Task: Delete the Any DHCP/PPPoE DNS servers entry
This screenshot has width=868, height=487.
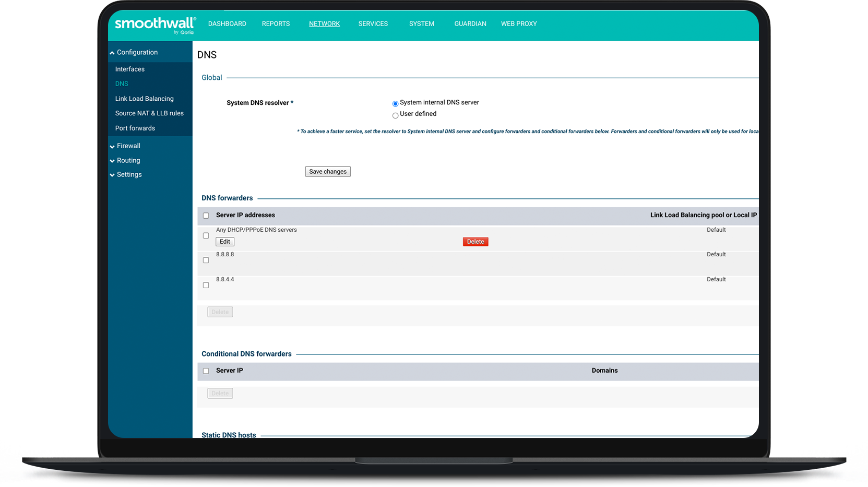Action: [475, 242]
